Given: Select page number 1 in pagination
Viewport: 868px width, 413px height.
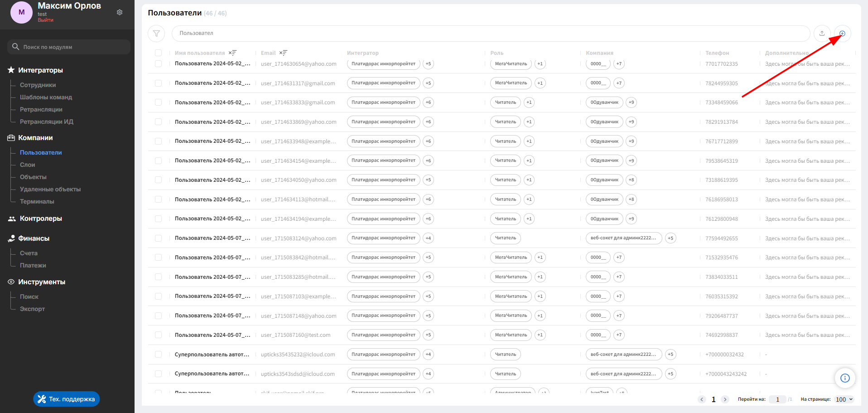Looking at the screenshot, I should coord(714,399).
